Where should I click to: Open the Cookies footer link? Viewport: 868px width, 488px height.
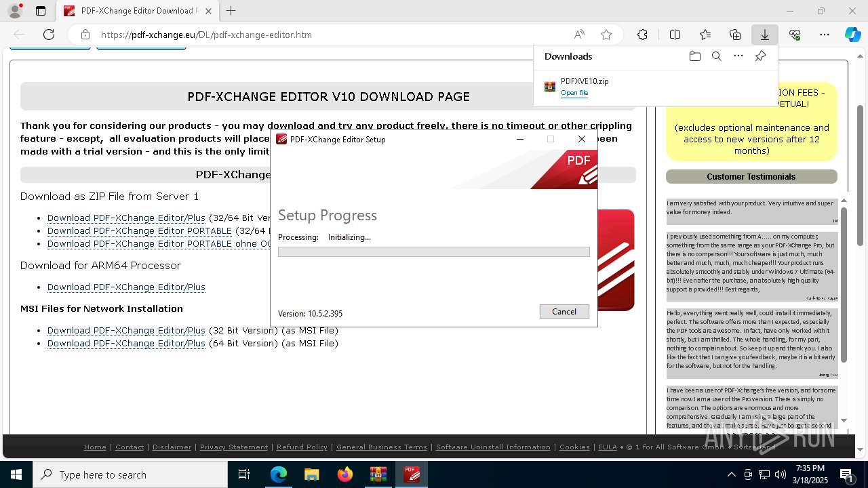pyautogui.click(x=574, y=447)
